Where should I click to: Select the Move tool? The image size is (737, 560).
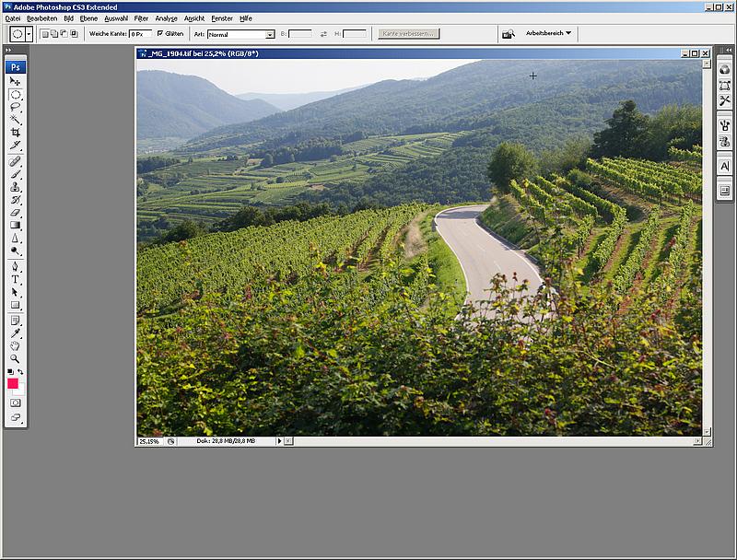click(x=16, y=82)
